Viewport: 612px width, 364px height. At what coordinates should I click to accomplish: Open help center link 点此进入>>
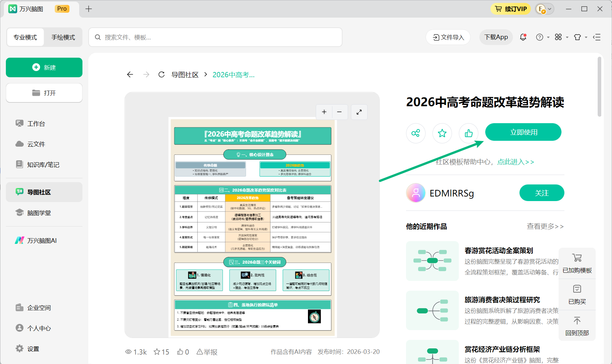coord(516,162)
